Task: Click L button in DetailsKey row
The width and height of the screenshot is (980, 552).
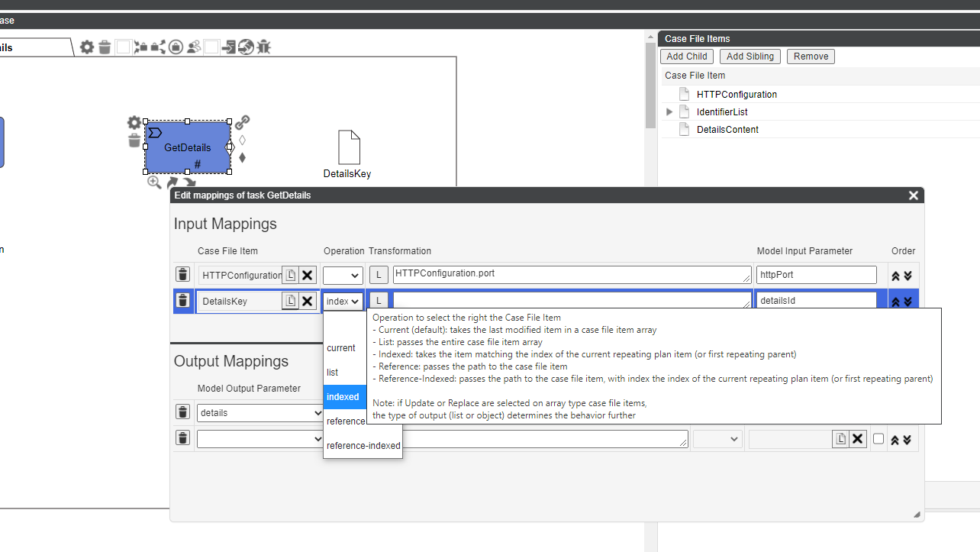Action: pyautogui.click(x=379, y=301)
